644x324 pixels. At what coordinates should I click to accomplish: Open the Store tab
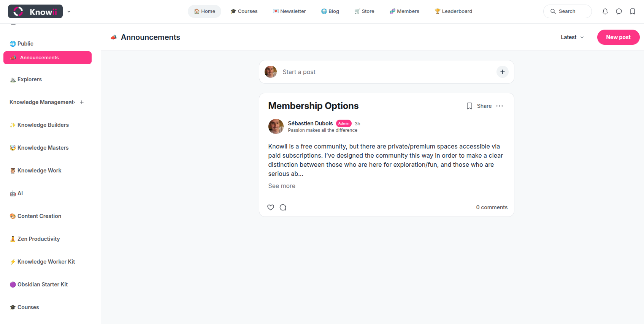(364, 11)
